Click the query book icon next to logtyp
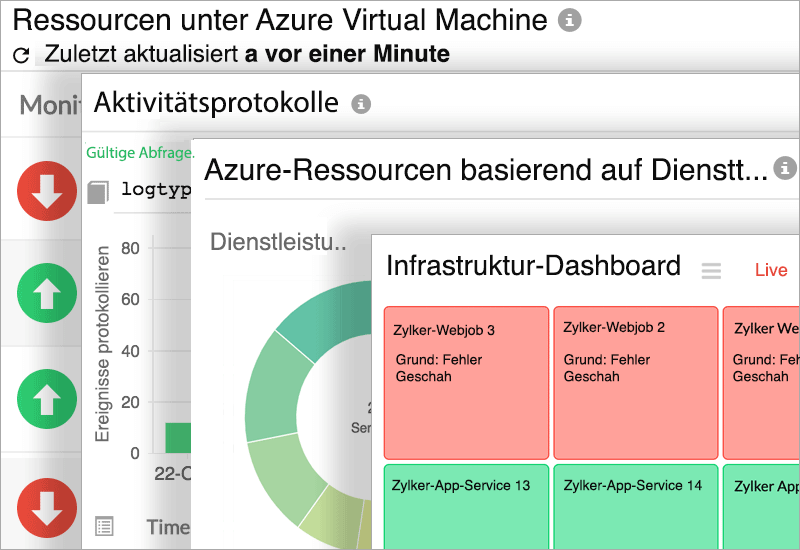800x550 pixels. click(98, 192)
